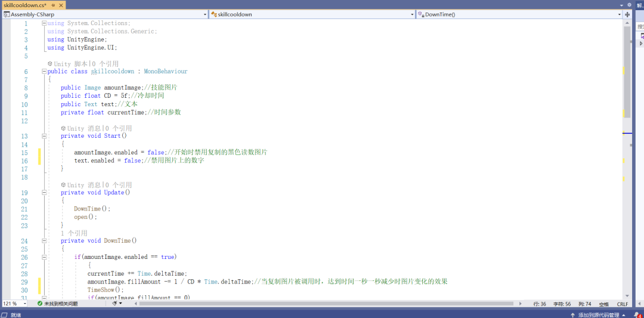Open the active documents list arrow
The image size is (644, 318).
pos(622,5)
